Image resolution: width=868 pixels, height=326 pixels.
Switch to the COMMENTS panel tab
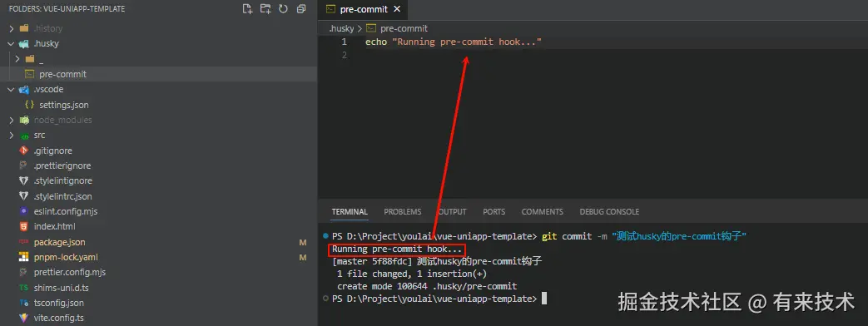click(542, 212)
